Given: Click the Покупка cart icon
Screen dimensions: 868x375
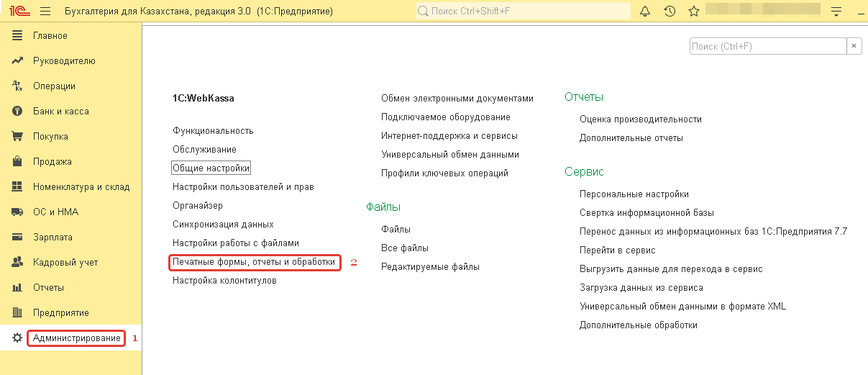Looking at the screenshot, I should tap(18, 137).
